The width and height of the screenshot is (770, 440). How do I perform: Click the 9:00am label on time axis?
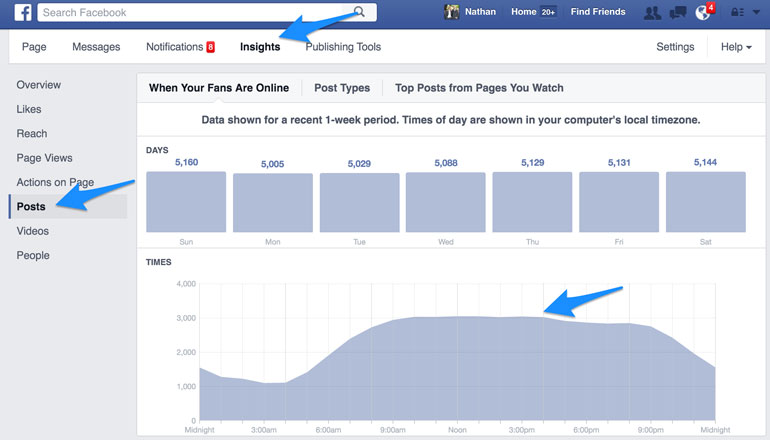[392, 430]
